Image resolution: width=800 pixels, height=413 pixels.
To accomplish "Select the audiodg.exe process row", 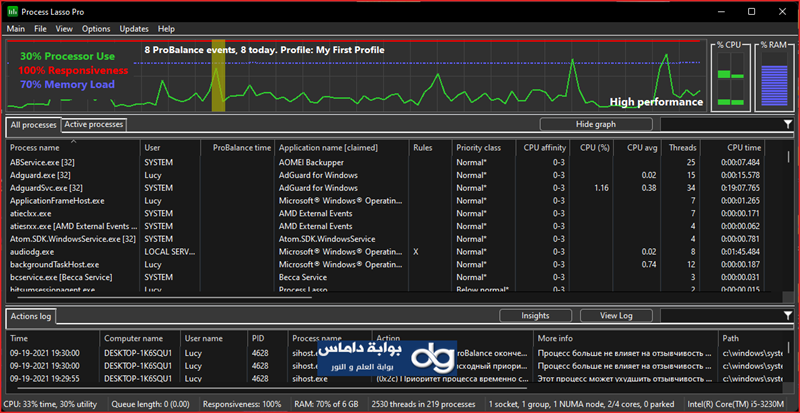I will click(385, 252).
